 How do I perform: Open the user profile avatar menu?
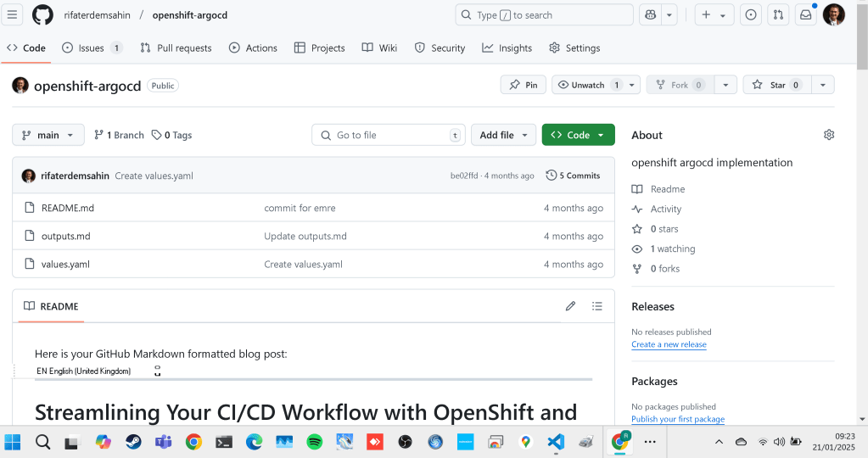(x=834, y=15)
